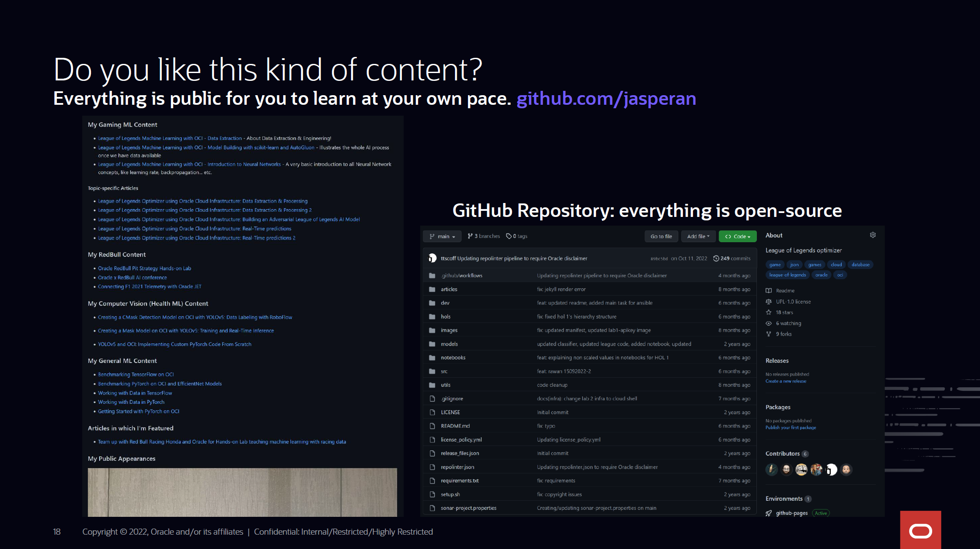Click the 0 tags icon

click(508, 236)
